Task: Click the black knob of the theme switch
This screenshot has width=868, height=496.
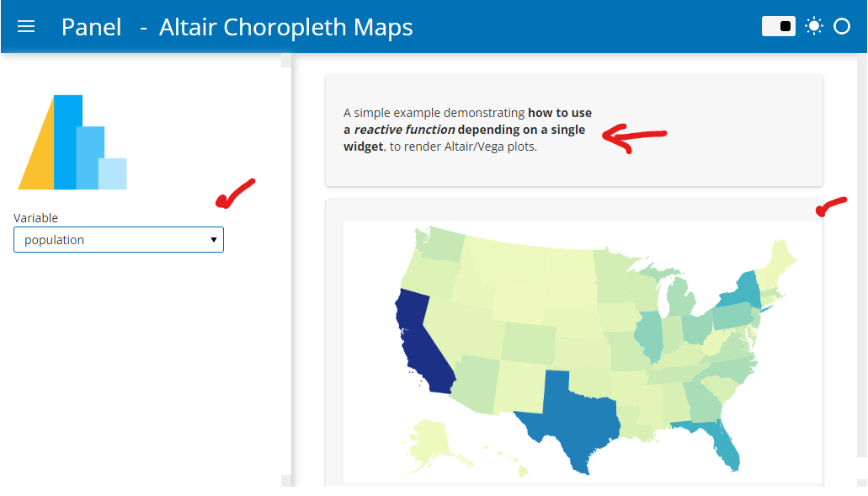Action: pos(785,25)
